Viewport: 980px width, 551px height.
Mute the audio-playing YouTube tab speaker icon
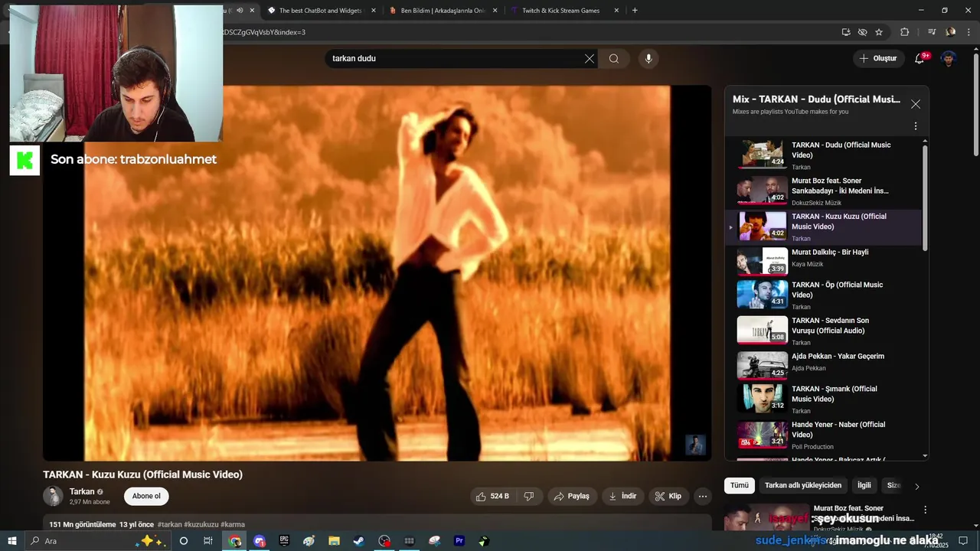coord(240,11)
